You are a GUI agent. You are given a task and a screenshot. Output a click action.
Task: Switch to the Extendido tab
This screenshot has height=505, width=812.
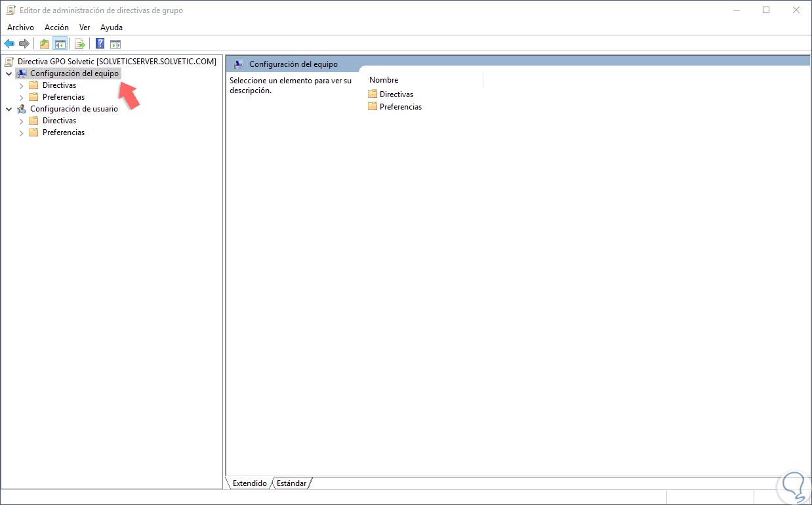coord(249,483)
